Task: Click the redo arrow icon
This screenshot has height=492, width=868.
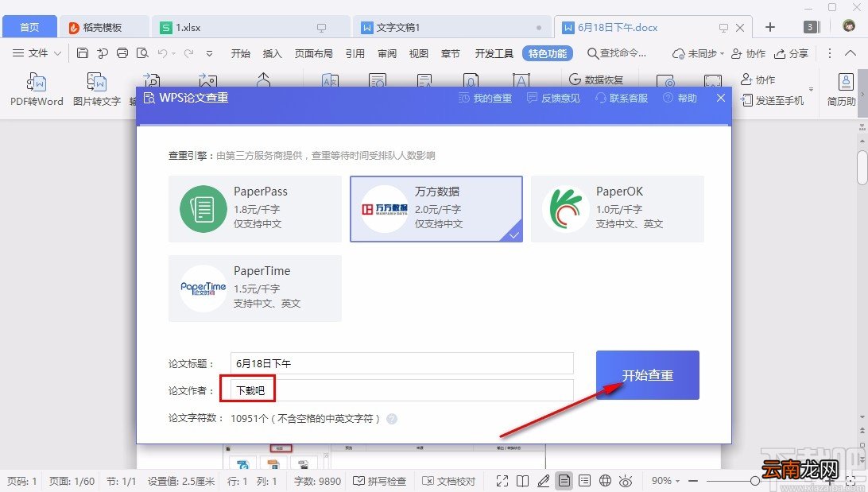Action: pos(188,53)
